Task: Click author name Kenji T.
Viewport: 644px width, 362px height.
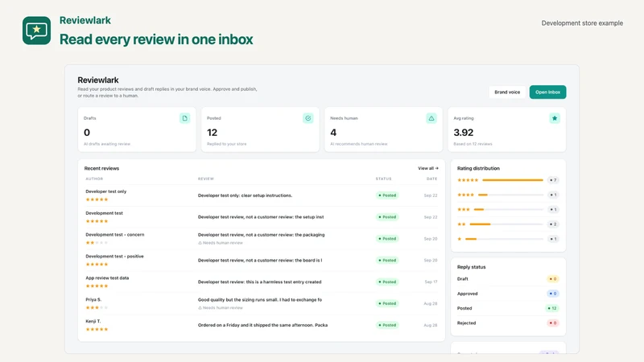Action: (x=93, y=321)
